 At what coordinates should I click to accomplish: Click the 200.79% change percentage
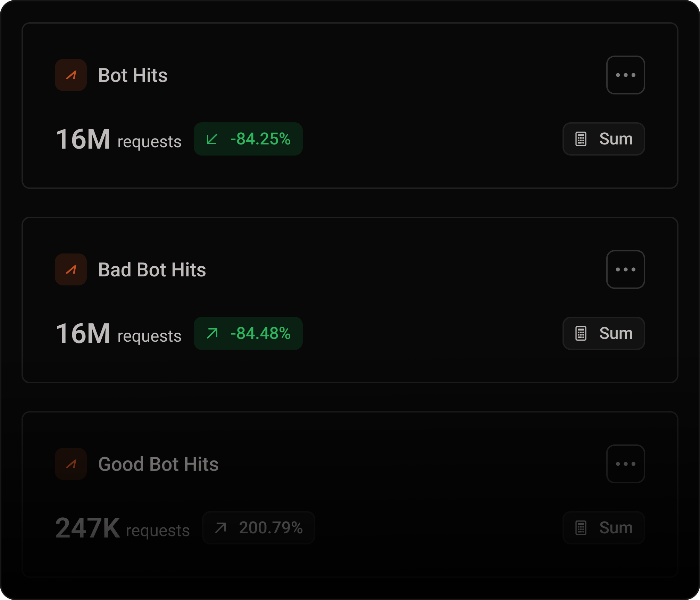point(271,528)
